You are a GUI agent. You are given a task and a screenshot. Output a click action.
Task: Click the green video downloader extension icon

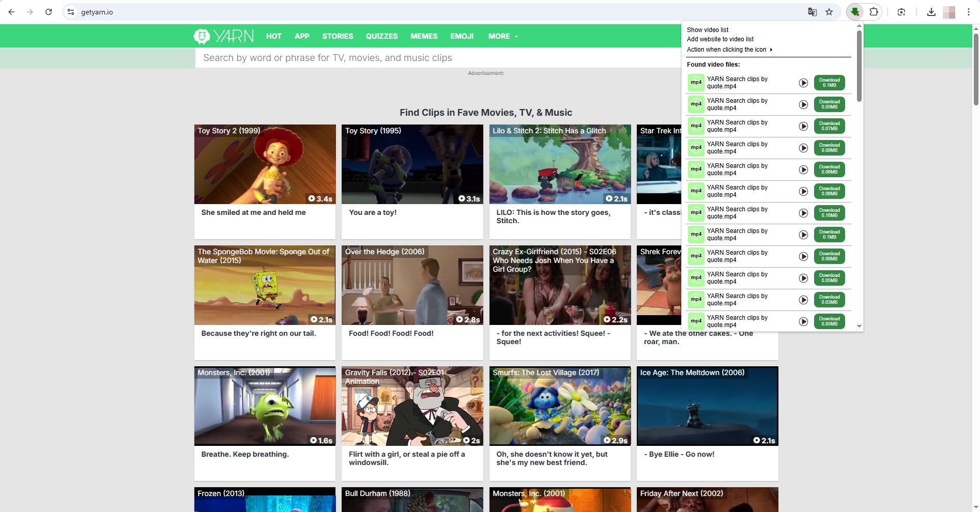click(x=855, y=12)
